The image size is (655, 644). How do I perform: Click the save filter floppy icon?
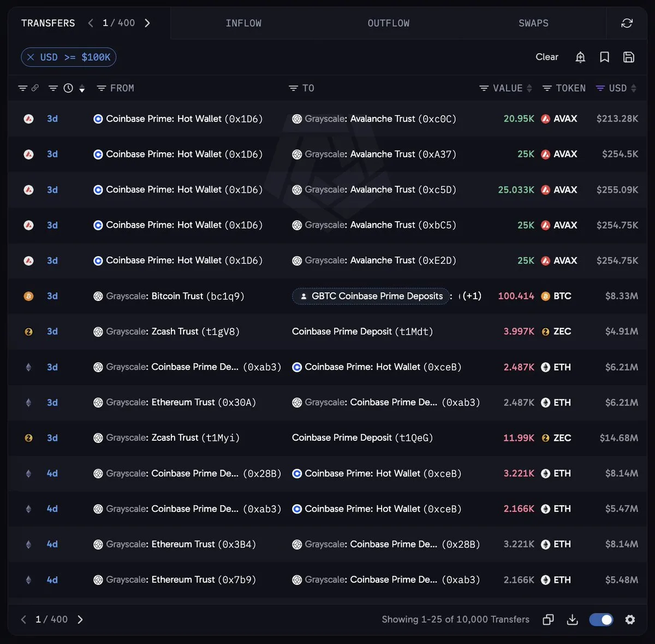tap(629, 57)
